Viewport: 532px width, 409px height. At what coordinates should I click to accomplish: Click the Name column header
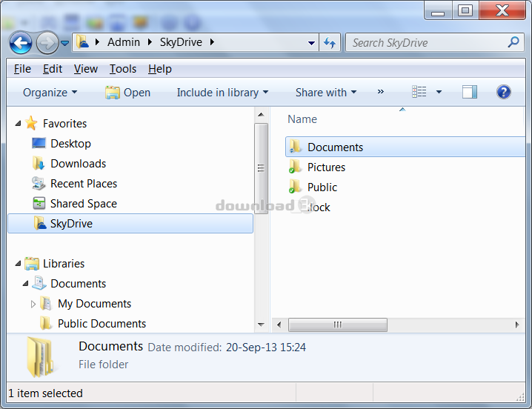coord(302,119)
